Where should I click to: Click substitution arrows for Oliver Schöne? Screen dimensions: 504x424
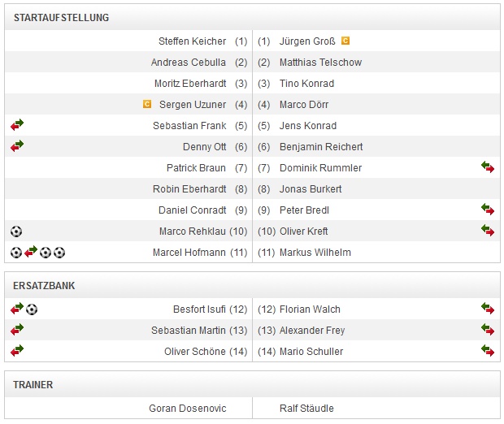tap(17, 351)
